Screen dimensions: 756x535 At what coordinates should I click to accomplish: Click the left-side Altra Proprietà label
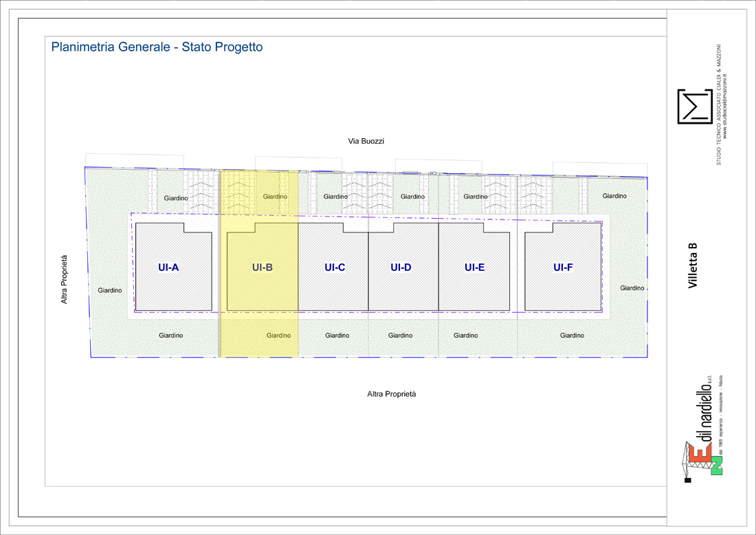pyautogui.click(x=65, y=280)
